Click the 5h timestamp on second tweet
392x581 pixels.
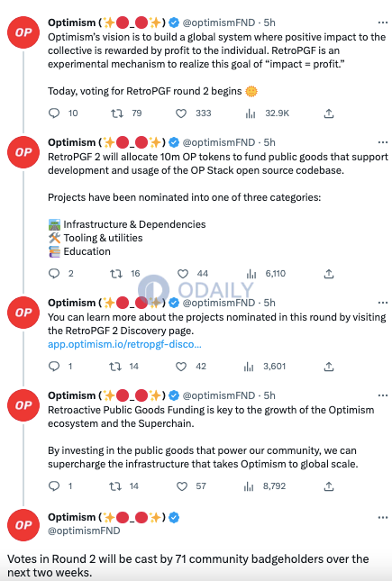[269, 142]
